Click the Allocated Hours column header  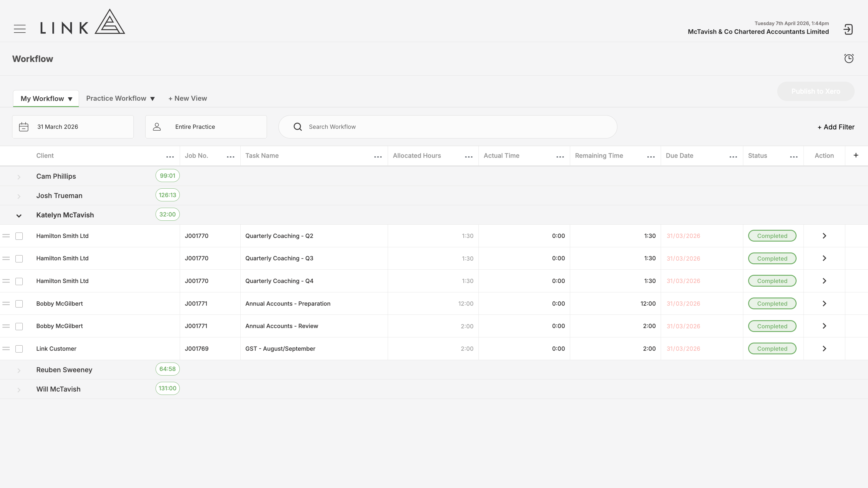(x=417, y=155)
